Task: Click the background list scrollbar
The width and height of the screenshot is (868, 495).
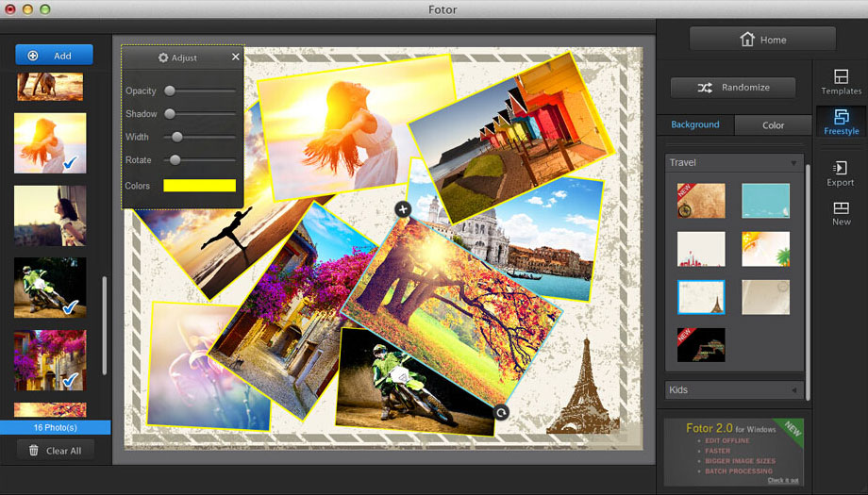Action: click(808, 282)
